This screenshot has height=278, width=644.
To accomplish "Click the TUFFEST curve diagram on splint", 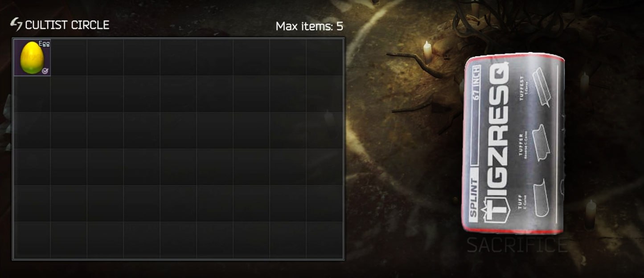I will (542, 87).
